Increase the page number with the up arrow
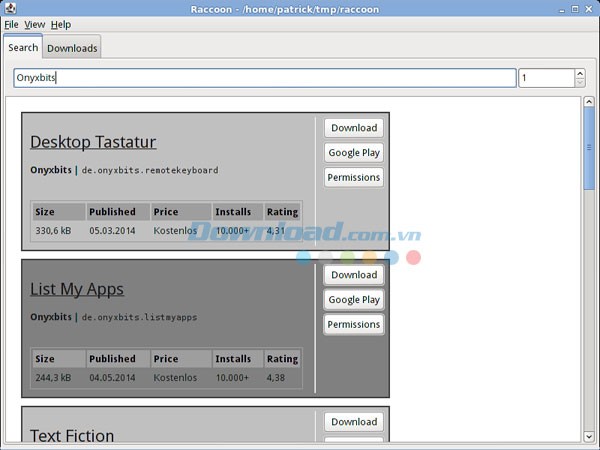 (580, 73)
